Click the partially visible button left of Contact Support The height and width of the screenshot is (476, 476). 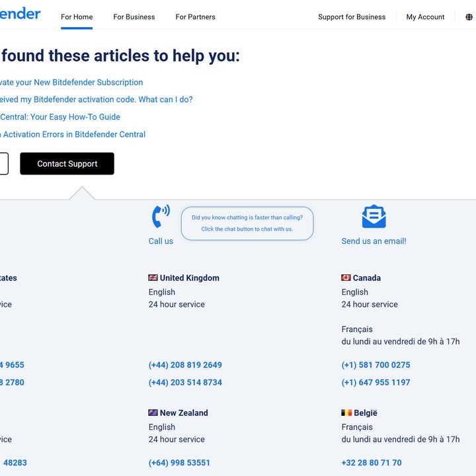click(4, 164)
